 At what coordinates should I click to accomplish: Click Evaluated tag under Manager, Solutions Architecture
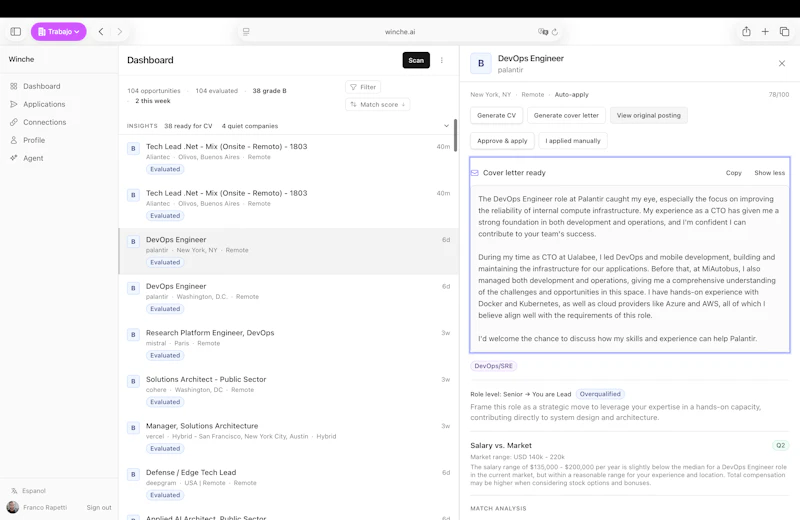[x=165, y=449]
